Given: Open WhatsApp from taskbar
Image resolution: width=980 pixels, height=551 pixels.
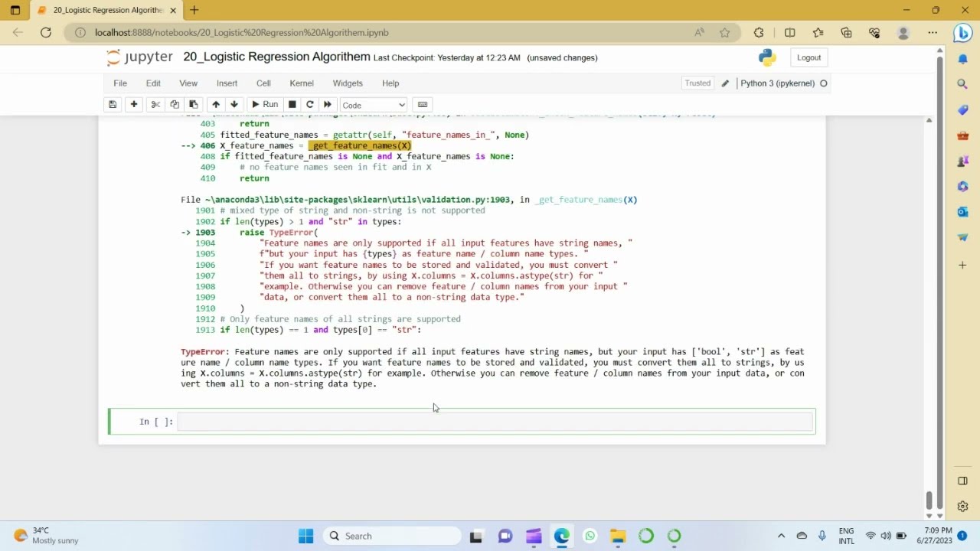Looking at the screenshot, I should click(590, 536).
